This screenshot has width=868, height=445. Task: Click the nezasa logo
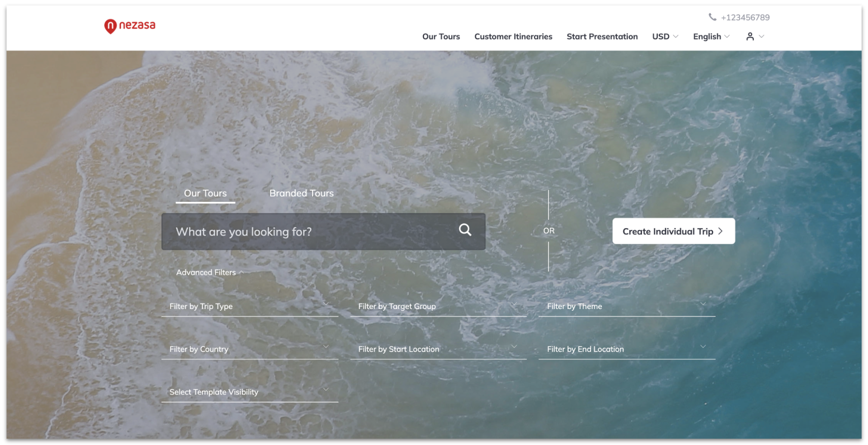(130, 26)
